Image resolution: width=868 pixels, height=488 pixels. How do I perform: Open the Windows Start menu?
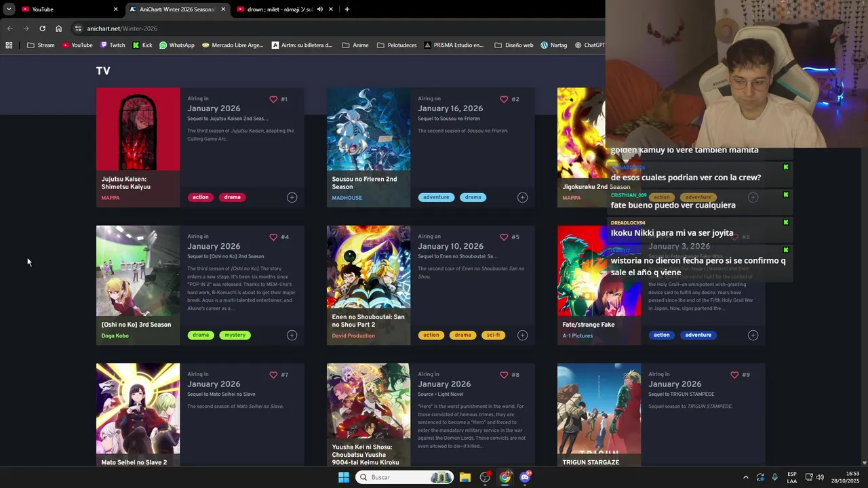344,477
